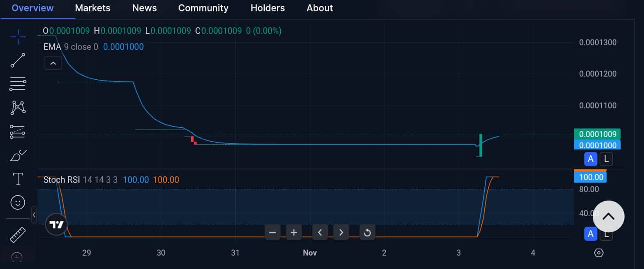Zoom in with the plus button
The image size is (644, 269).
(x=294, y=232)
